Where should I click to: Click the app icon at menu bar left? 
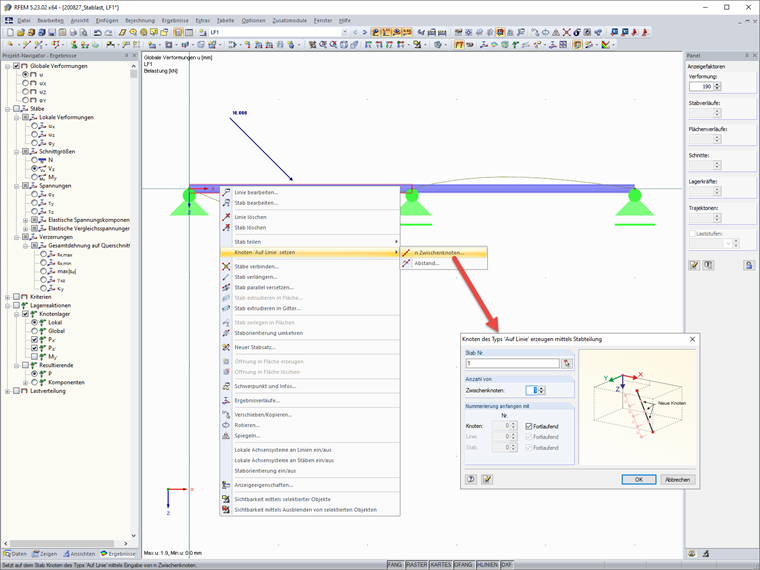coord(9,20)
